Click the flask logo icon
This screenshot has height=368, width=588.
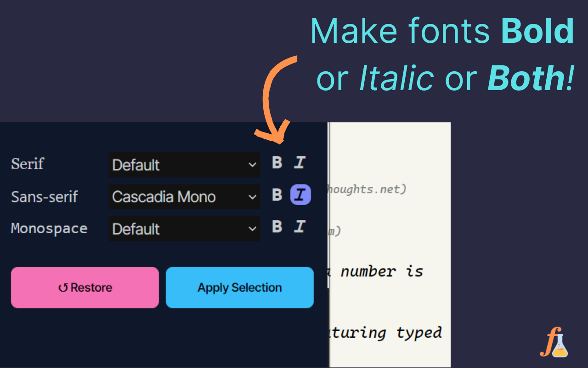coord(554,342)
